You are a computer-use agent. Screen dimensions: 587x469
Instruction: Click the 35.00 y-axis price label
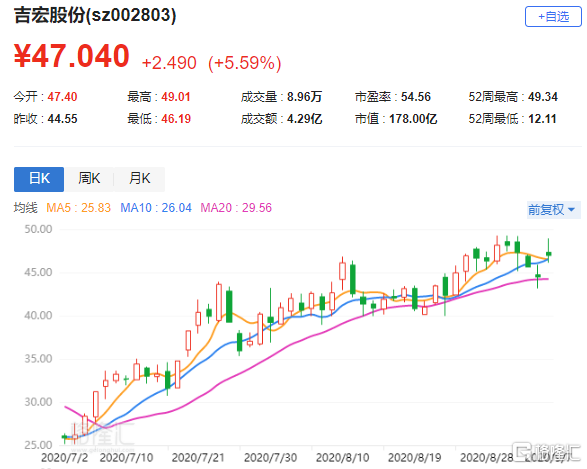tap(38, 359)
